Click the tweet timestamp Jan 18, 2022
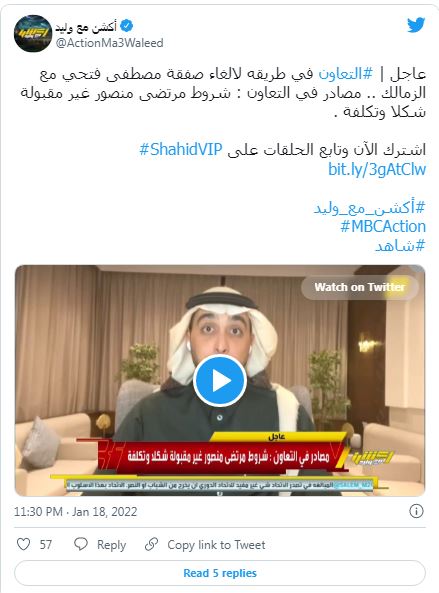439x593 pixels. pos(75,512)
